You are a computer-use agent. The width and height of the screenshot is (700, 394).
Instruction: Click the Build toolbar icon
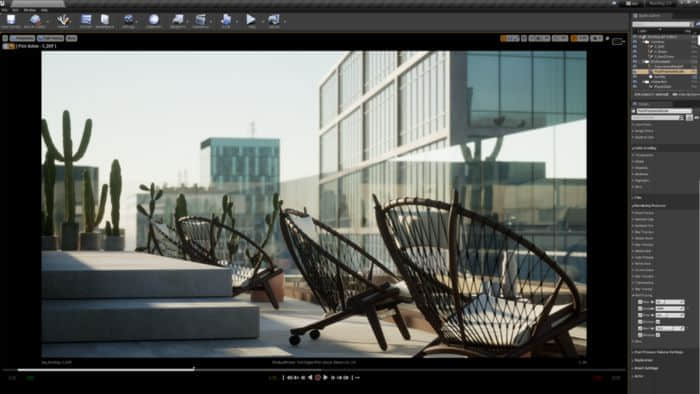pyautogui.click(x=226, y=20)
